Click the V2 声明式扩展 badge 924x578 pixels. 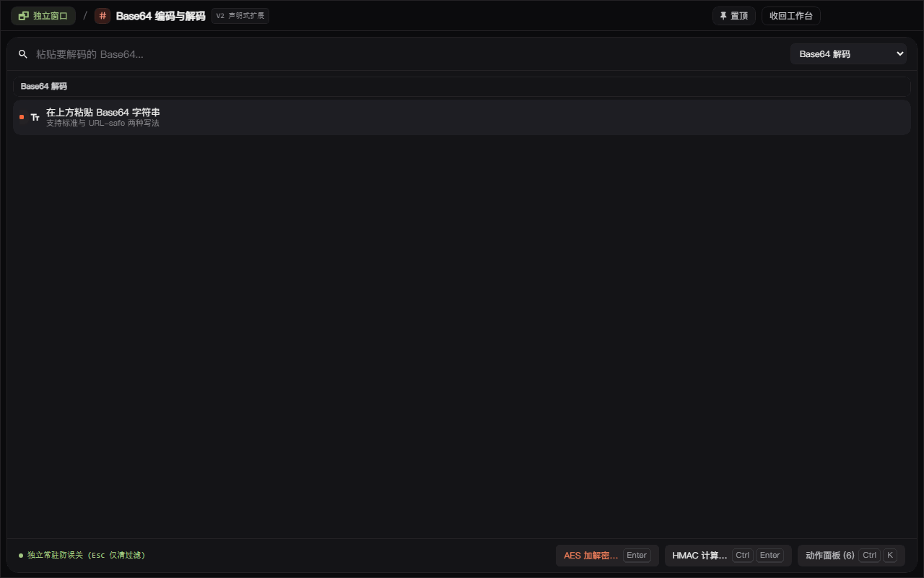240,16
